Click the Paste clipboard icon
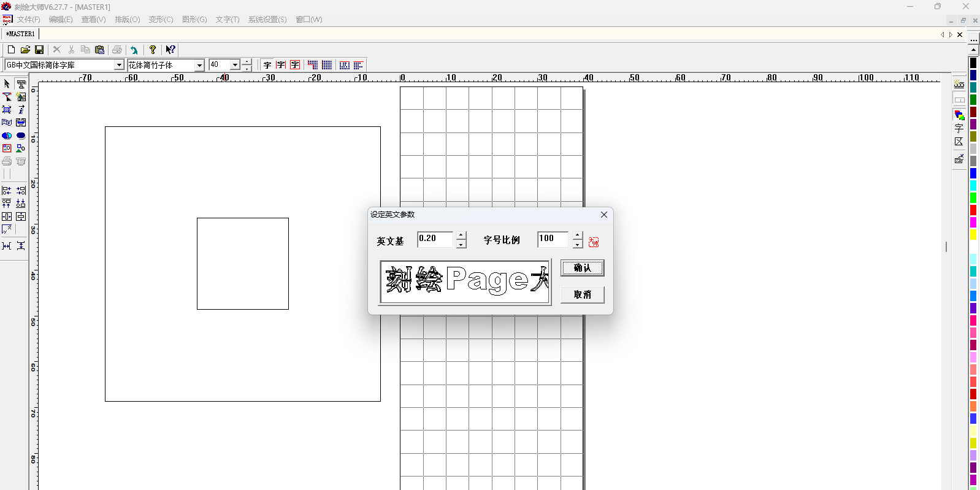The width and height of the screenshot is (980, 490). (100, 50)
